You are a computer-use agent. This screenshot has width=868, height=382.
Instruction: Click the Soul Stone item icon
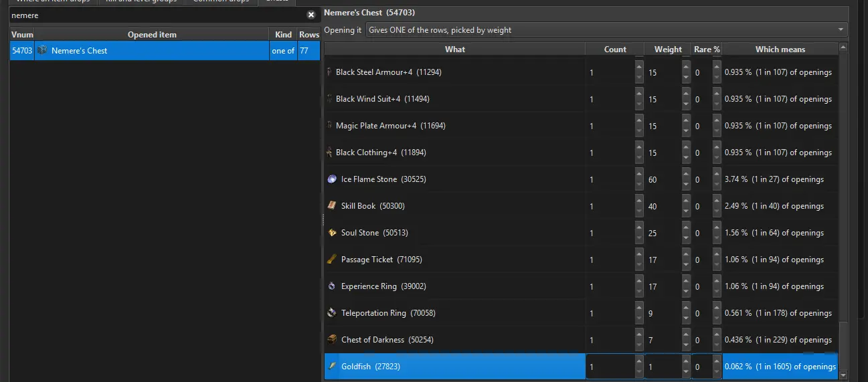[x=332, y=232]
